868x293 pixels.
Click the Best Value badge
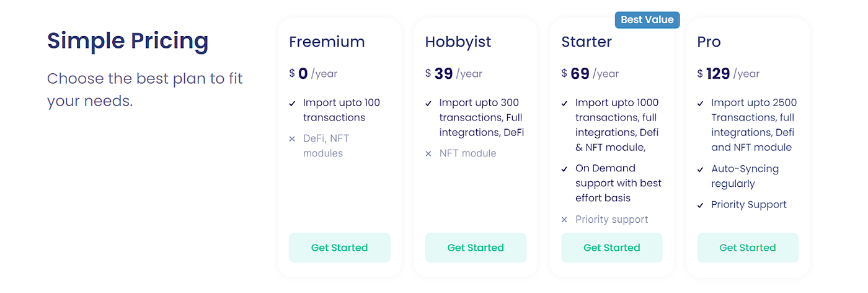(x=647, y=20)
